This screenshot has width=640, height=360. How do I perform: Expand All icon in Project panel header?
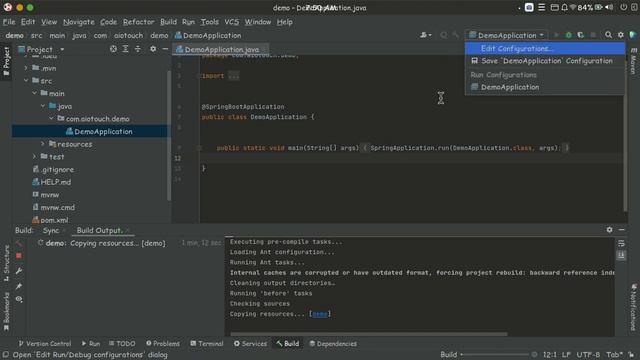[125, 49]
